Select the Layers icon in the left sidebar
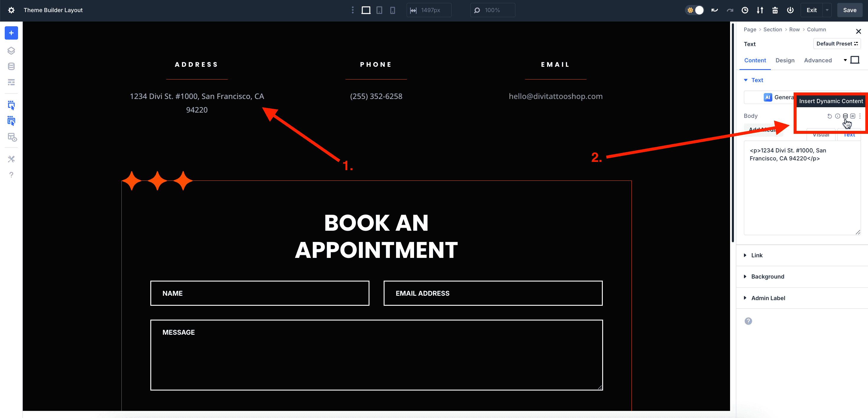Image resolution: width=868 pixels, height=418 pixels. click(x=11, y=51)
